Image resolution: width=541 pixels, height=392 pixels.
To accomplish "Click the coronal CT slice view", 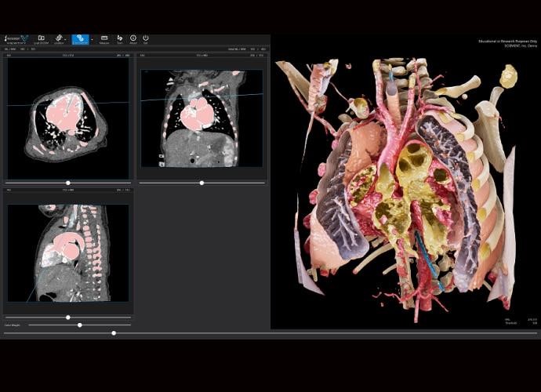I will tap(202, 118).
